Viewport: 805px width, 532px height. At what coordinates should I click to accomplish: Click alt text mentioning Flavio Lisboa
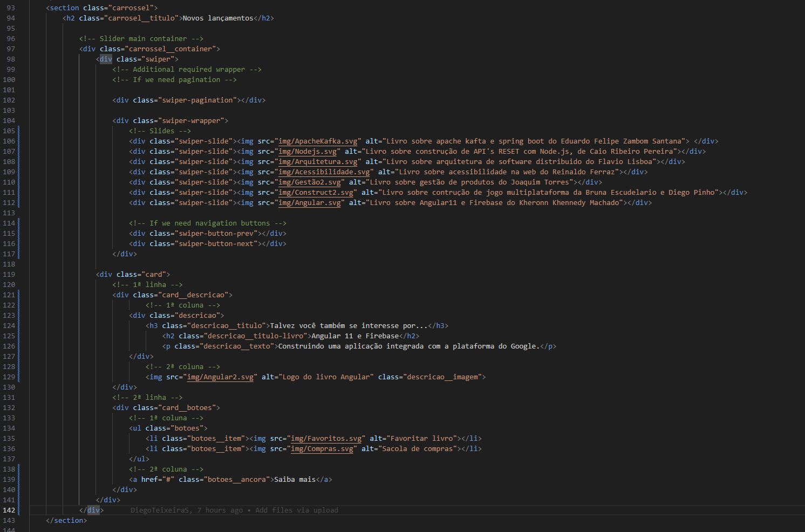[519, 162]
